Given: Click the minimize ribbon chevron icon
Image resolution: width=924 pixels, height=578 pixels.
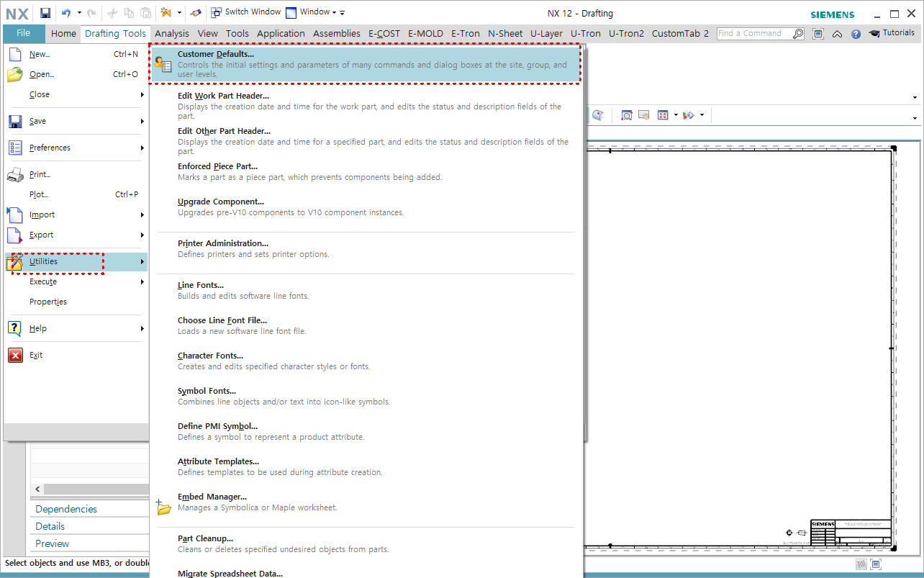Looking at the screenshot, I should point(837,34).
